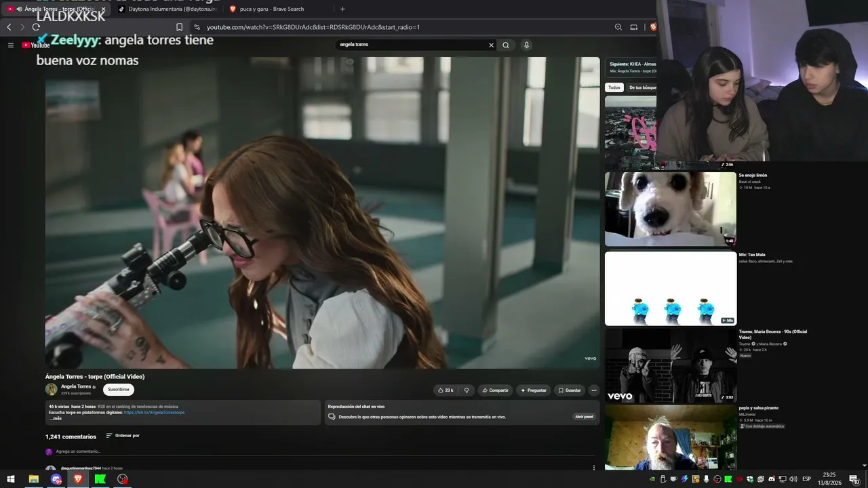868x488 pixels.
Task: Open the Windows Start menu
Action: point(10,479)
